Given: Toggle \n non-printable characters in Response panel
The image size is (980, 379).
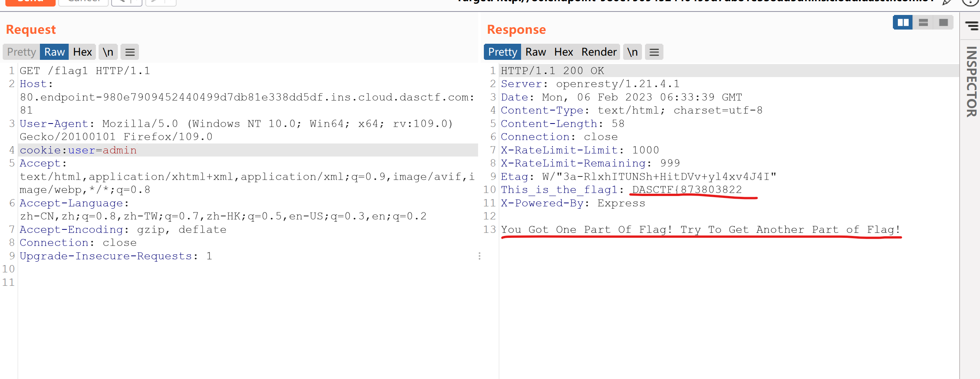Looking at the screenshot, I should coord(632,52).
